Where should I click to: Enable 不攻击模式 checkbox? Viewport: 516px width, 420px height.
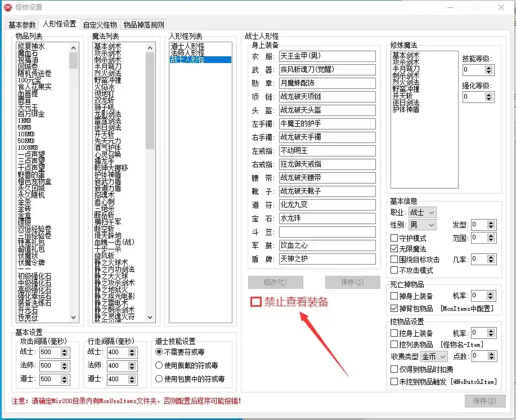click(x=394, y=270)
